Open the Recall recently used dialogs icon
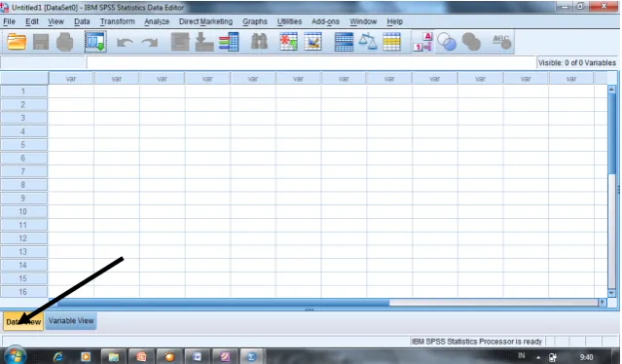Viewport: 622px width, 364px height. click(x=95, y=42)
